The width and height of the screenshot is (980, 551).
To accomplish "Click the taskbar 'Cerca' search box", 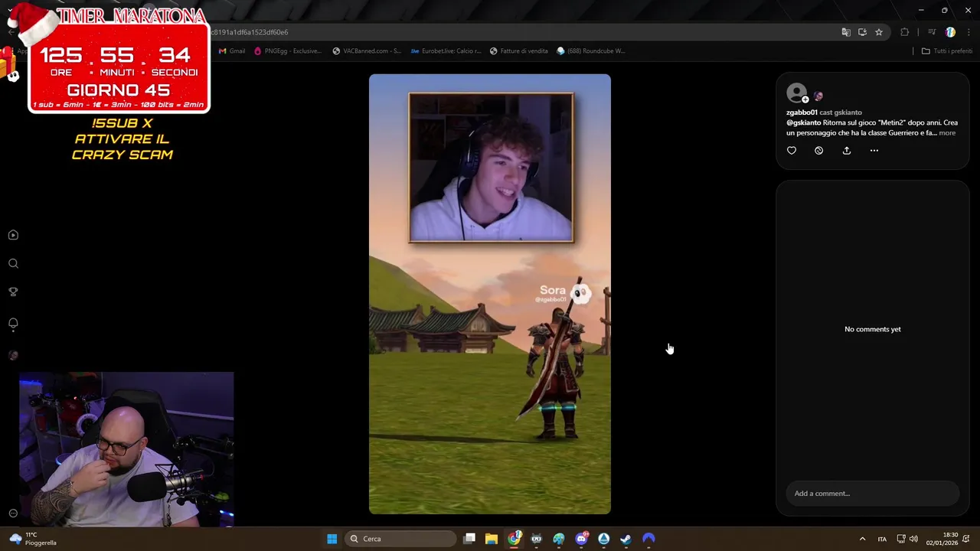I will (x=401, y=539).
